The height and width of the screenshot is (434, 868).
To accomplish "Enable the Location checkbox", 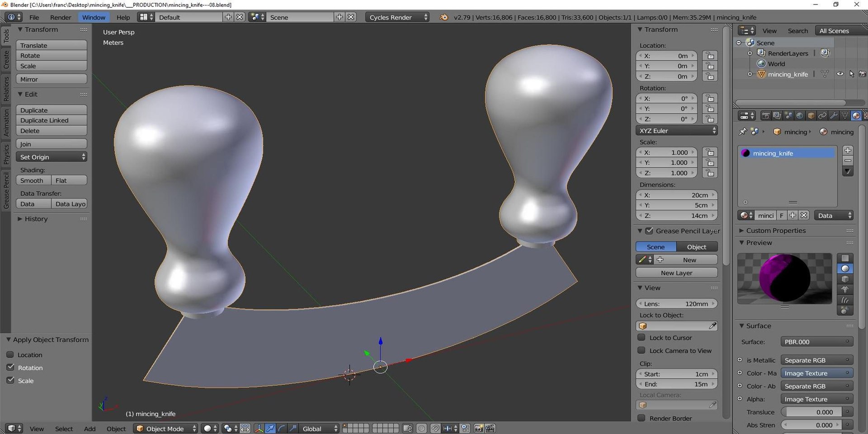I will [10, 354].
